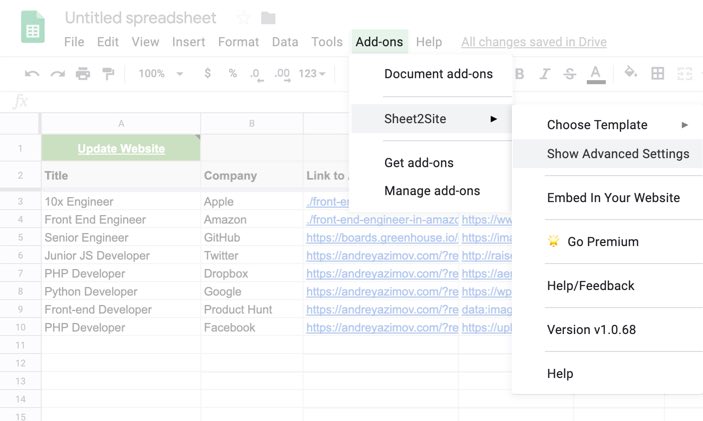Increase decimal places

pos(282,74)
